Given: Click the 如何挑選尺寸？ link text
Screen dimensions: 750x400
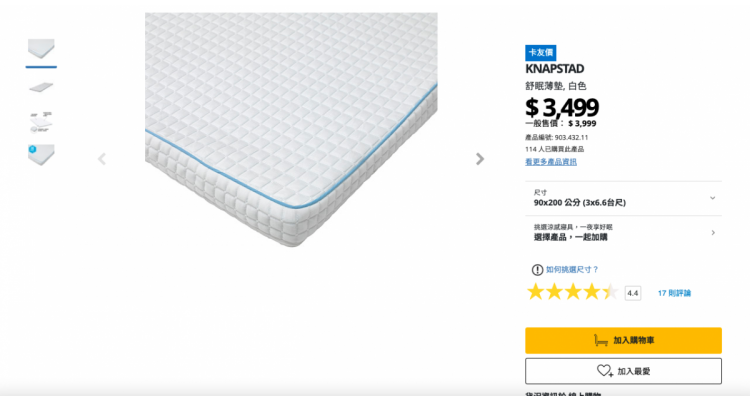Looking at the screenshot, I should [573, 270].
